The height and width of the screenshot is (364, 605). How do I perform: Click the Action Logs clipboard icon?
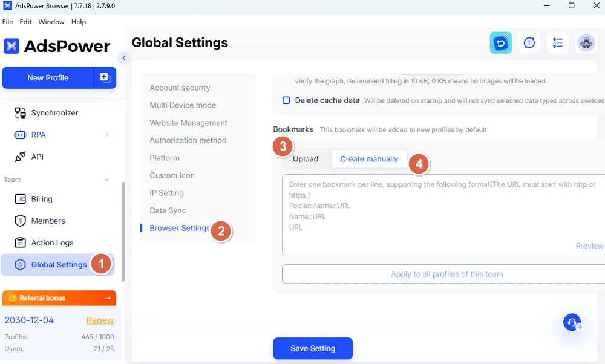tap(21, 242)
